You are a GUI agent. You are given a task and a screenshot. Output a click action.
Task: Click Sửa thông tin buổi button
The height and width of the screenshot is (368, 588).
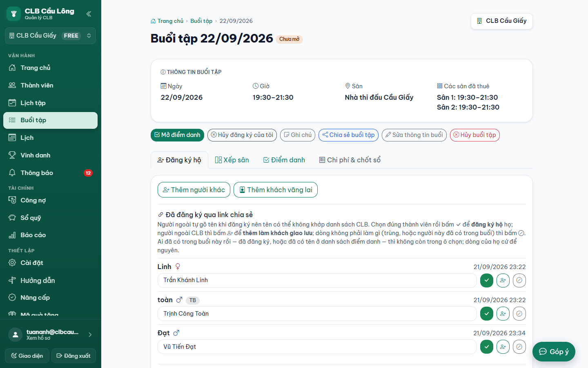414,135
